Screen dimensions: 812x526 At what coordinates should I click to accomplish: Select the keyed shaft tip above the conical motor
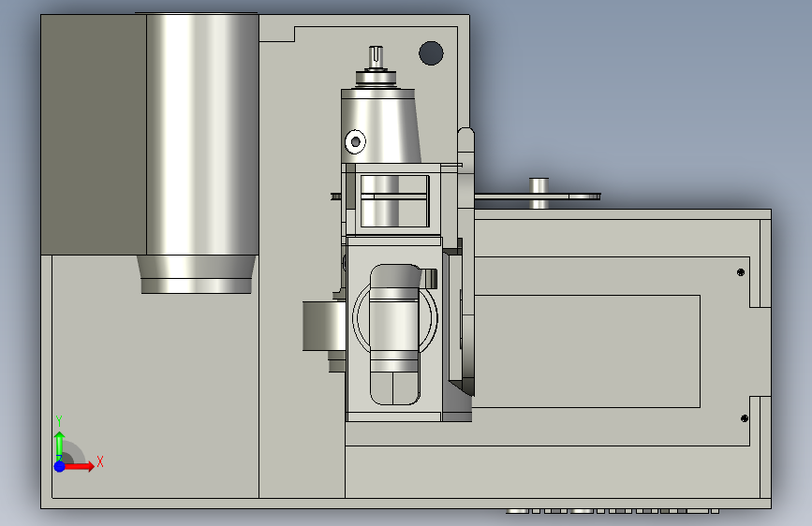point(376,55)
